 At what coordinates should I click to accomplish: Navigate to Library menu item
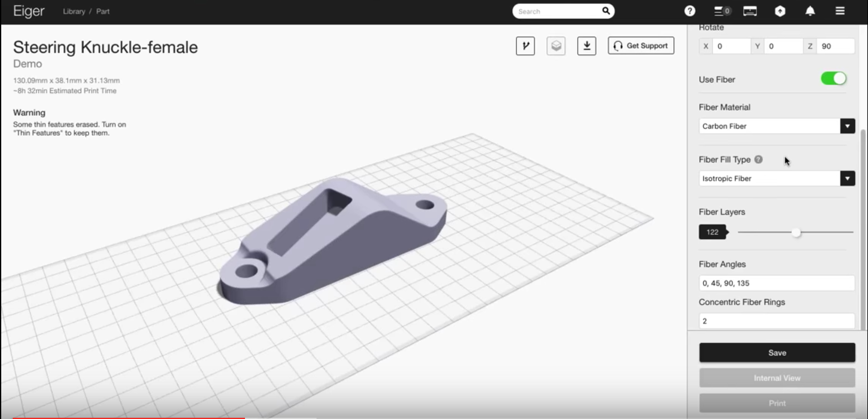[74, 11]
